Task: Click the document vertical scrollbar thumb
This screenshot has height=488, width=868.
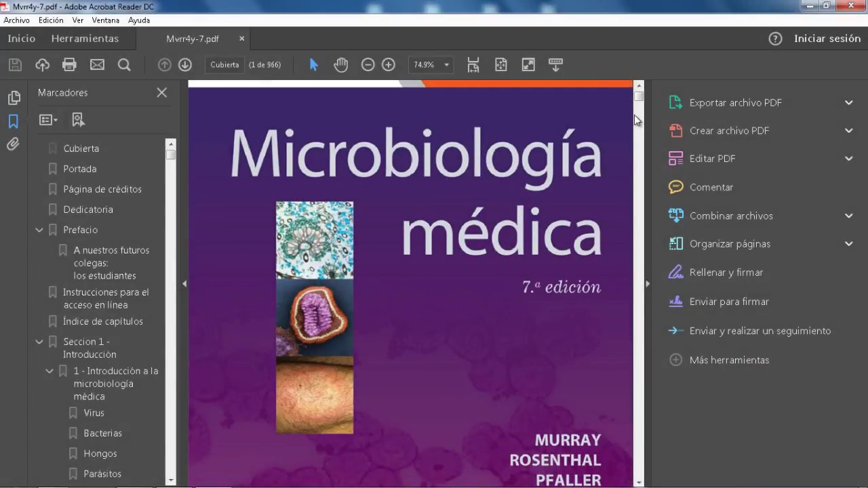Action: coord(638,96)
